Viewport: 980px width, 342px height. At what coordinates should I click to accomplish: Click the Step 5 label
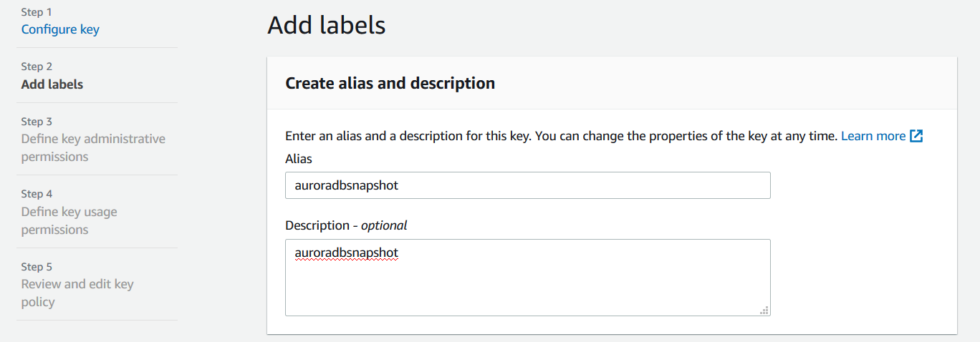pyautogui.click(x=37, y=267)
